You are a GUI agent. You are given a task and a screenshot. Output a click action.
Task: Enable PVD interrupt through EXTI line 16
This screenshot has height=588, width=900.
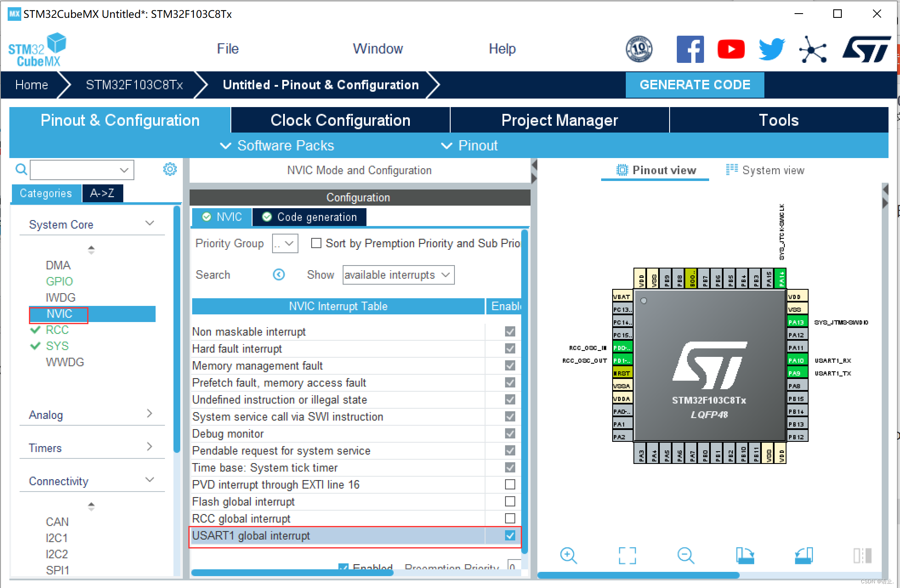510,484
